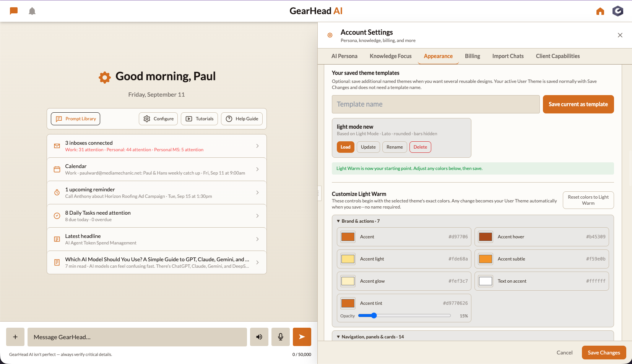Send message with the arrow button
The height and width of the screenshot is (364, 632).
pos(302,337)
